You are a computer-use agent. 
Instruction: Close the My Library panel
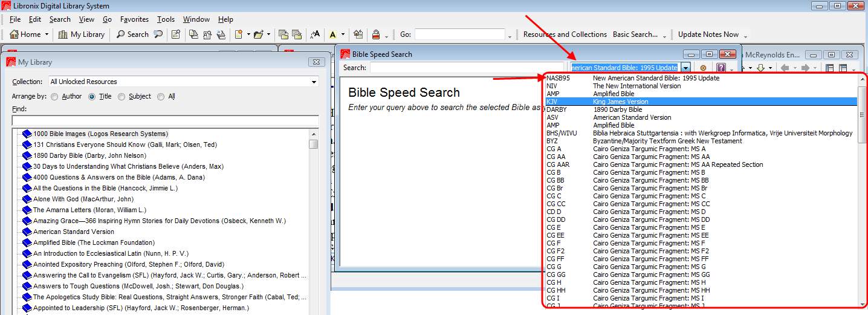pyautogui.click(x=317, y=62)
